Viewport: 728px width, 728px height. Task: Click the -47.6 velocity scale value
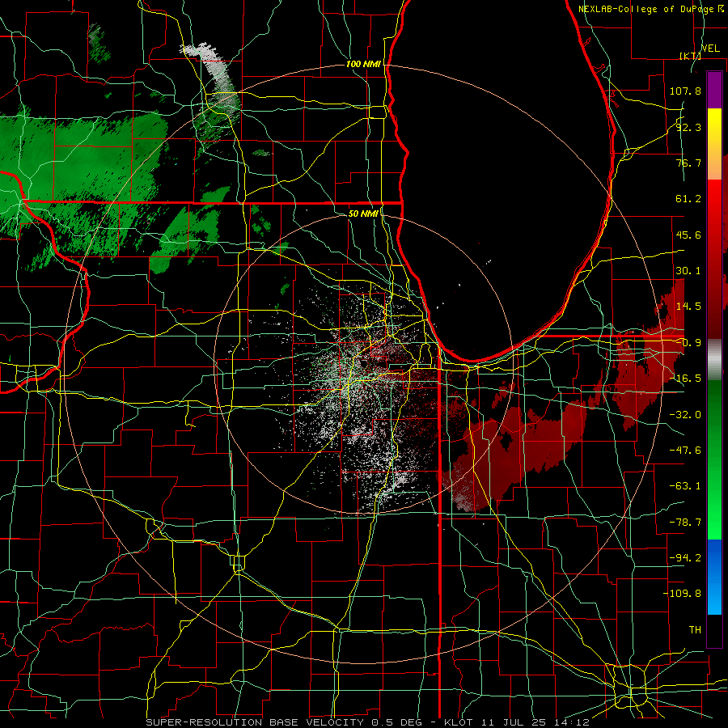[x=685, y=451]
